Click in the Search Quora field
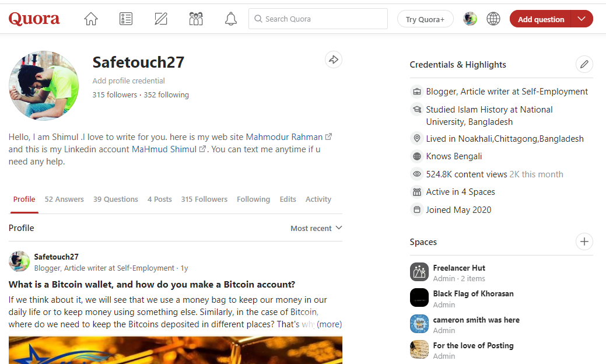This screenshot has width=606, height=364. 318,19
